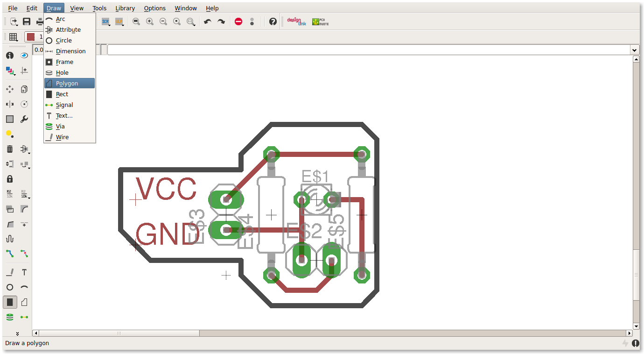The height and width of the screenshot is (354, 644).
Task: Select the Change (wrench) tool
Action: click(24, 119)
